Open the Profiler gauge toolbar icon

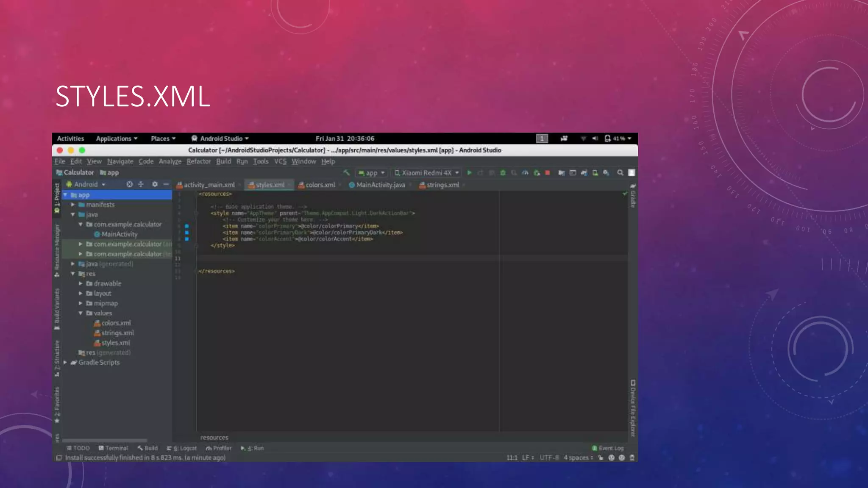(525, 173)
